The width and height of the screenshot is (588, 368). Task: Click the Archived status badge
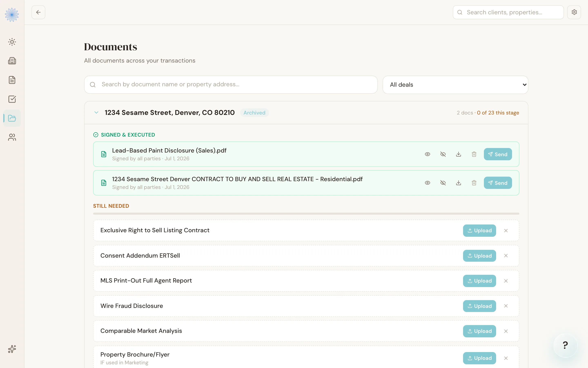click(x=254, y=113)
